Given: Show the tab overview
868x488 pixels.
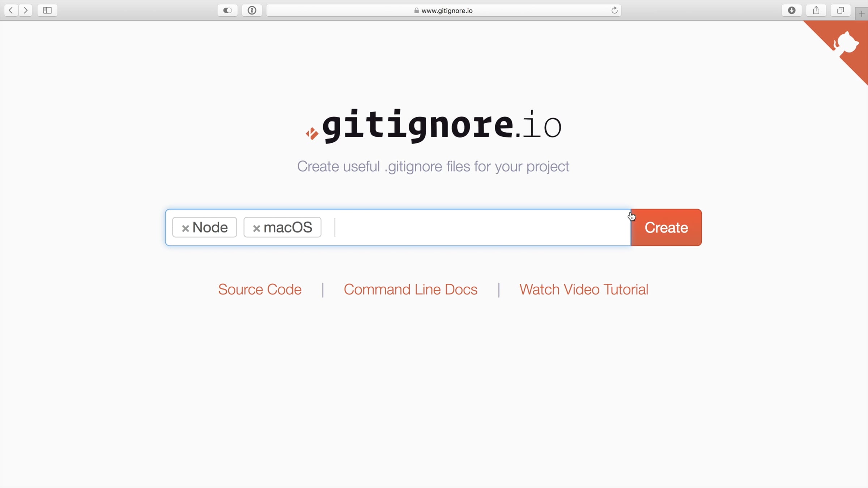Looking at the screenshot, I should tap(841, 10).
